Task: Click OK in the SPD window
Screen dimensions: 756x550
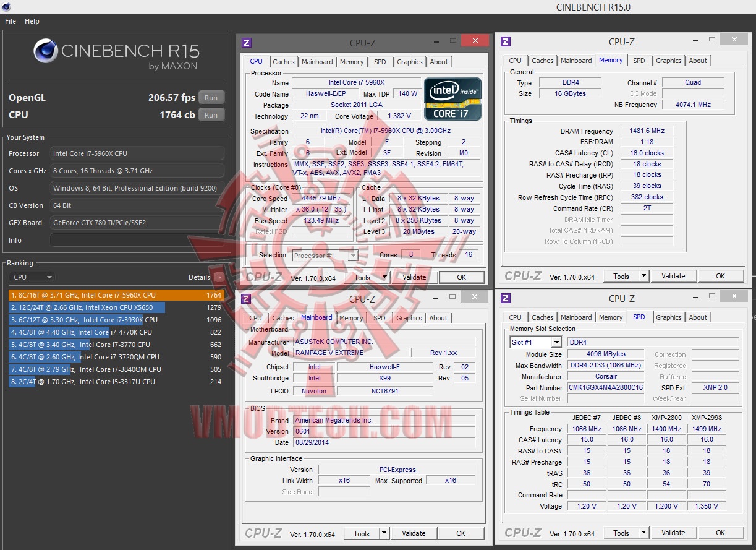Action: point(720,533)
